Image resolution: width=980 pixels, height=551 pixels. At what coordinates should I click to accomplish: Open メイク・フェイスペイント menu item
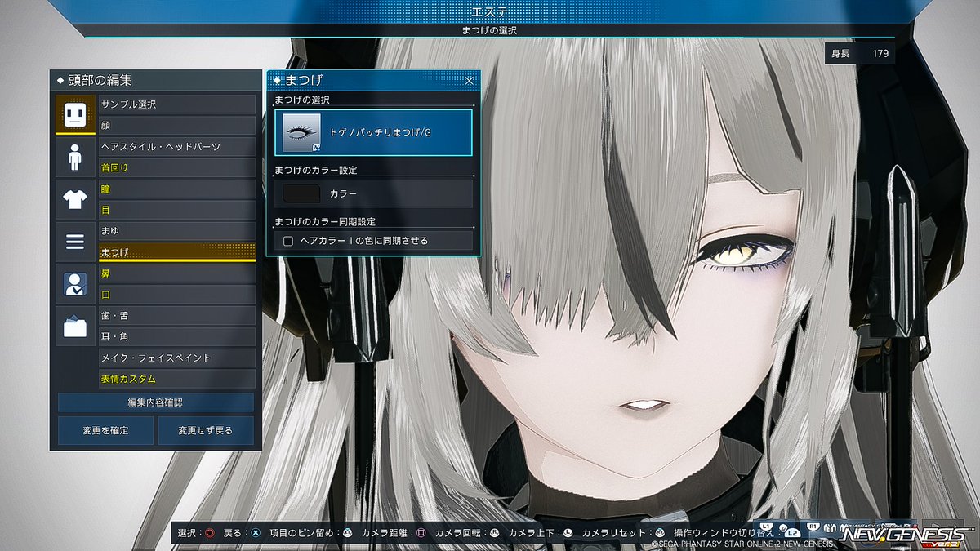(177, 358)
